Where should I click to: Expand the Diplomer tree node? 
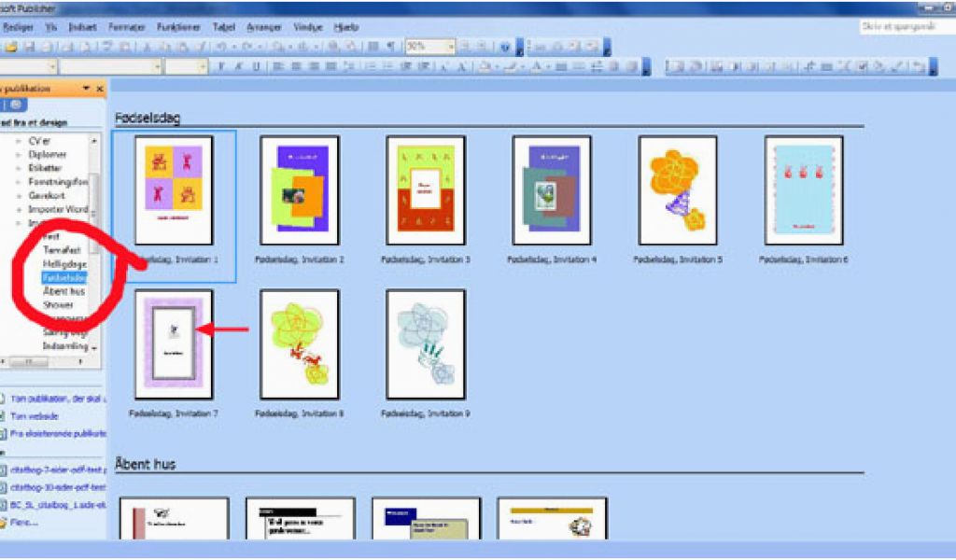pos(19,155)
